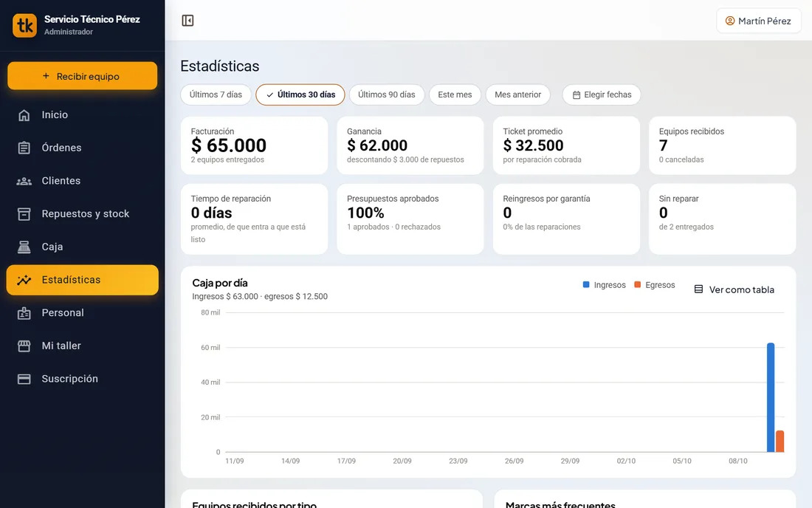
Task: Click the Presupuestos aprobados 100% value
Action: click(x=365, y=213)
